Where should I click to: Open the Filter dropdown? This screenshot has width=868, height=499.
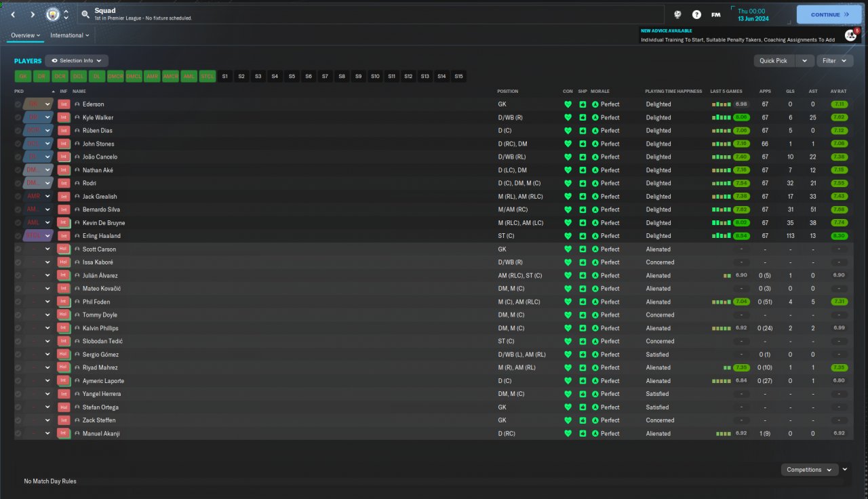834,61
